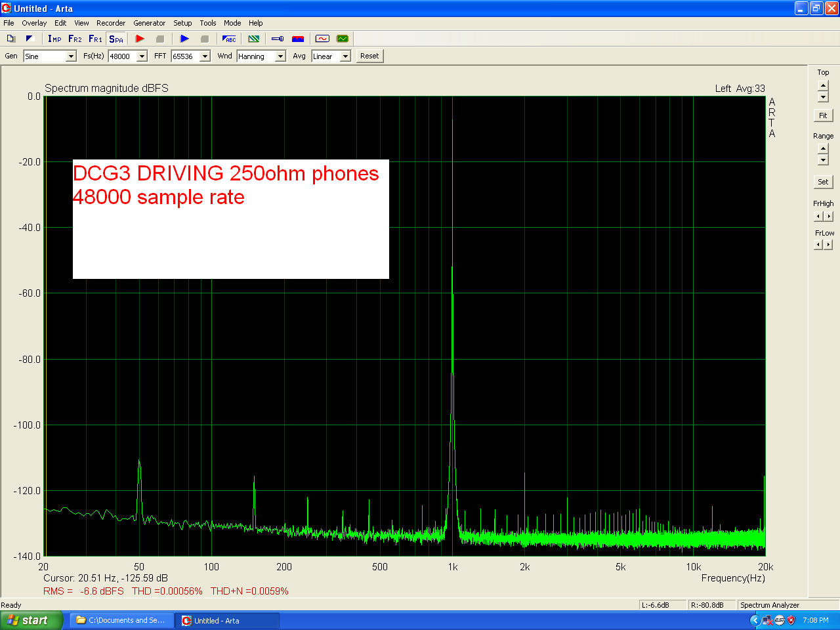Open the Fs(Hz) sample rate dropdown
Viewport: 840px width, 630px height.
pos(142,56)
